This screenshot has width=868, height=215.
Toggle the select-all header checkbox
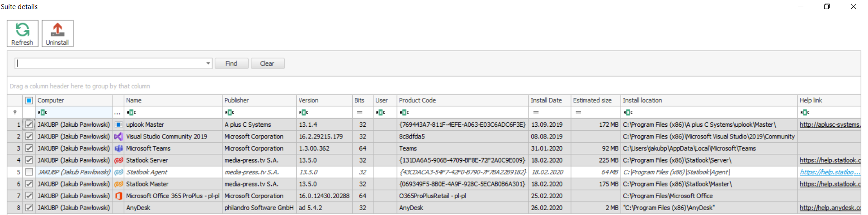[29, 100]
